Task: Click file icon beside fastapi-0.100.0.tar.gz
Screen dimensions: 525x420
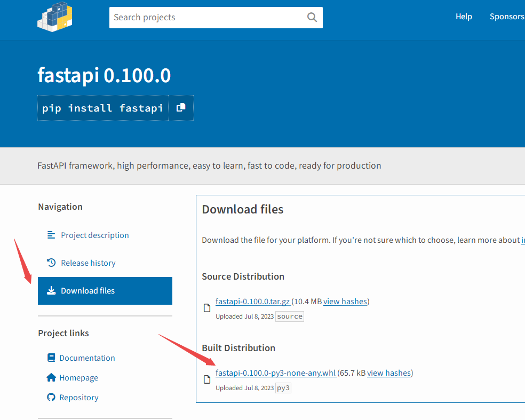Action: [x=207, y=308]
